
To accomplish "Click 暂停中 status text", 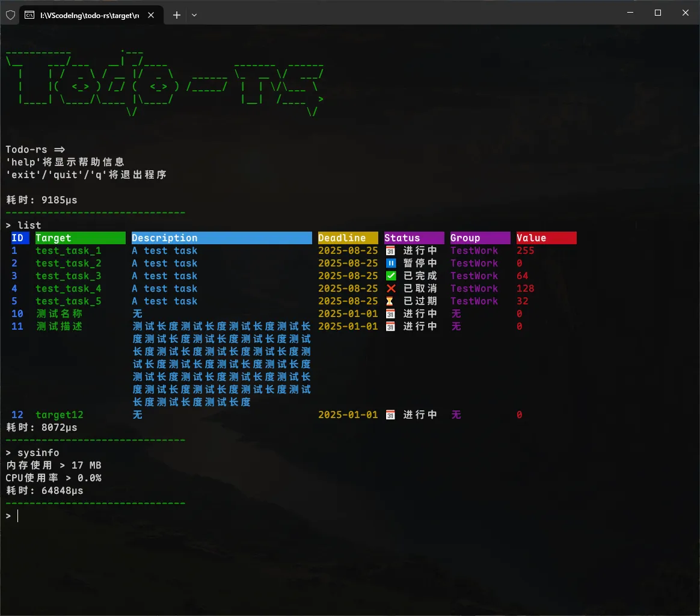I will [x=420, y=263].
